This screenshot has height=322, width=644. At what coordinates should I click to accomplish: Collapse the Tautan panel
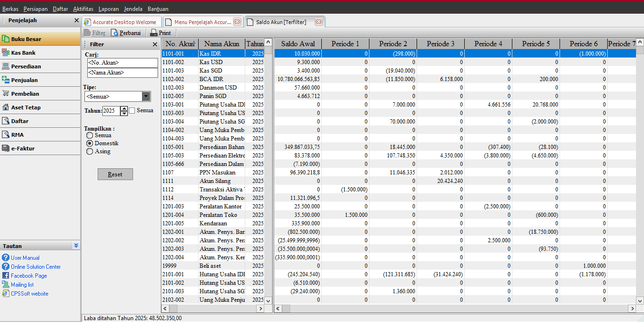[x=76, y=246]
